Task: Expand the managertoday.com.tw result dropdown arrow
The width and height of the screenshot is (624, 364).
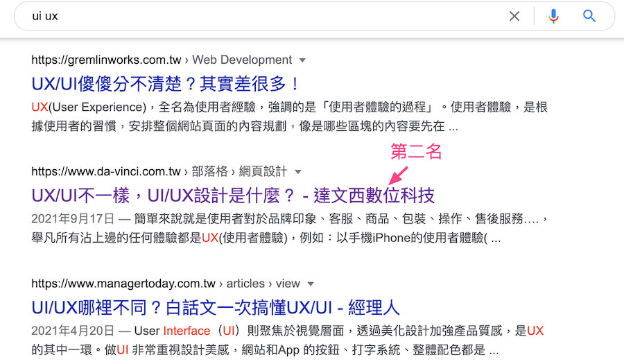Action: [x=311, y=284]
